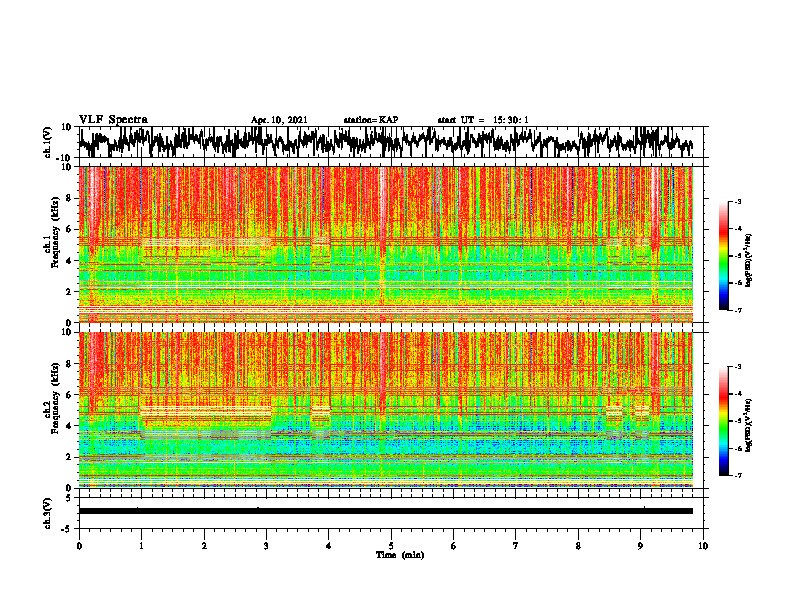Click time axis tick label "7"
This screenshot has width=792, height=612.
coord(516,546)
